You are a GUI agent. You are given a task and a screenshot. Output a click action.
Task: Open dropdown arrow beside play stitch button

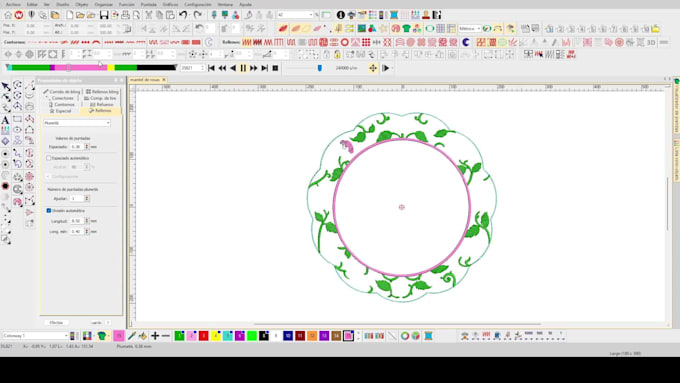point(392,68)
